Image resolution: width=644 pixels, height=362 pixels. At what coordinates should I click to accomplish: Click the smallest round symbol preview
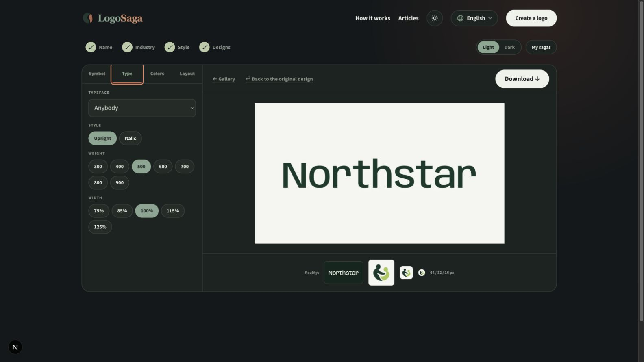(x=422, y=273)
